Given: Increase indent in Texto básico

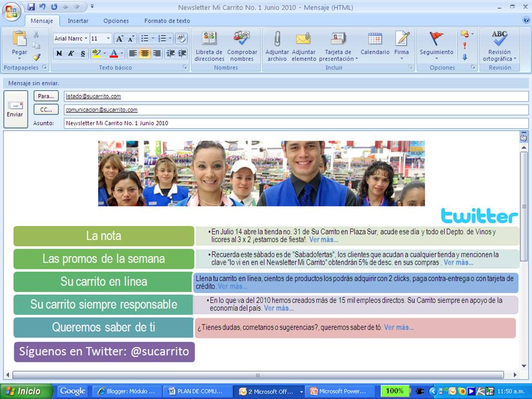Looking at the screenshot, I should [182, 53].
